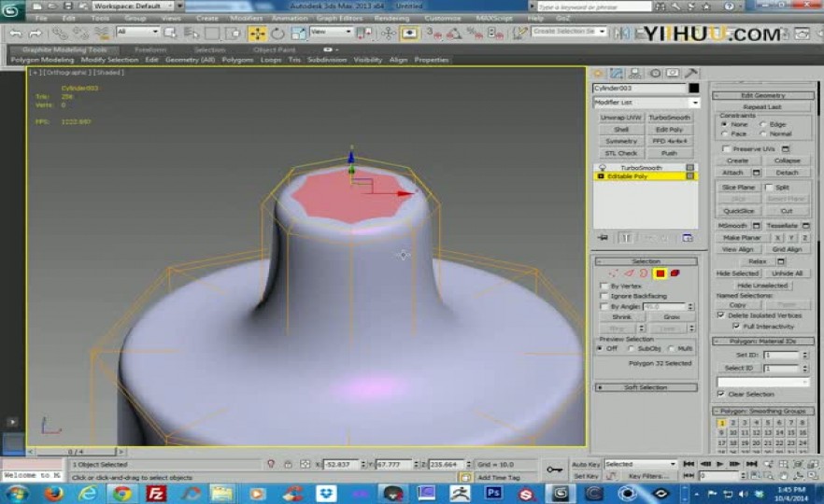Uncheck Delete Isolated Vertices

point(721,315)
